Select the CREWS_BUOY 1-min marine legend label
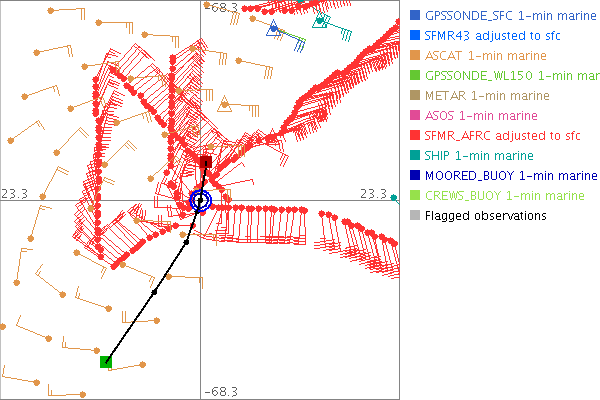The image size is (600, 400). [504, 196]
